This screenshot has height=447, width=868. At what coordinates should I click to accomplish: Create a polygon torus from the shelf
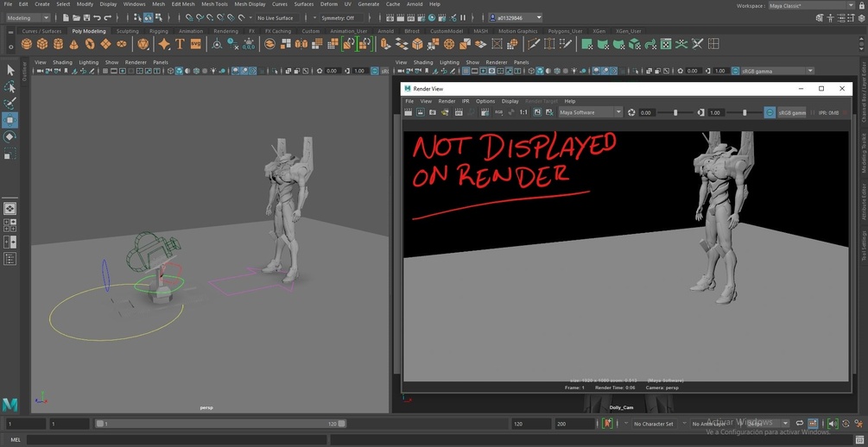click(90, 44)
